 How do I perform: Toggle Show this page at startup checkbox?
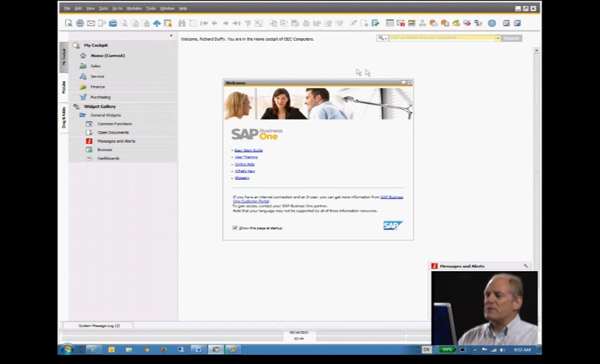[235, 228]
